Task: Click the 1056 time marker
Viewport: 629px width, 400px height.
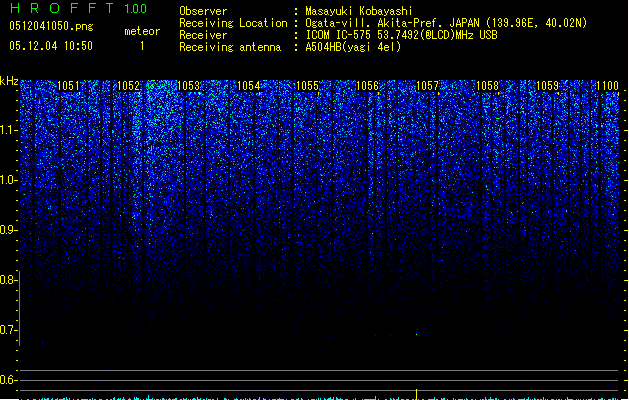Action: pos(367,86)
